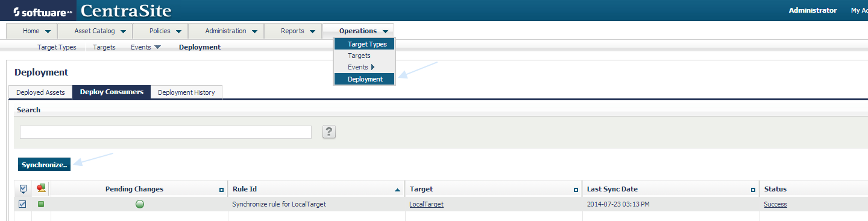
Task: Open the Success status link
Action: click(x=775, y=204)
